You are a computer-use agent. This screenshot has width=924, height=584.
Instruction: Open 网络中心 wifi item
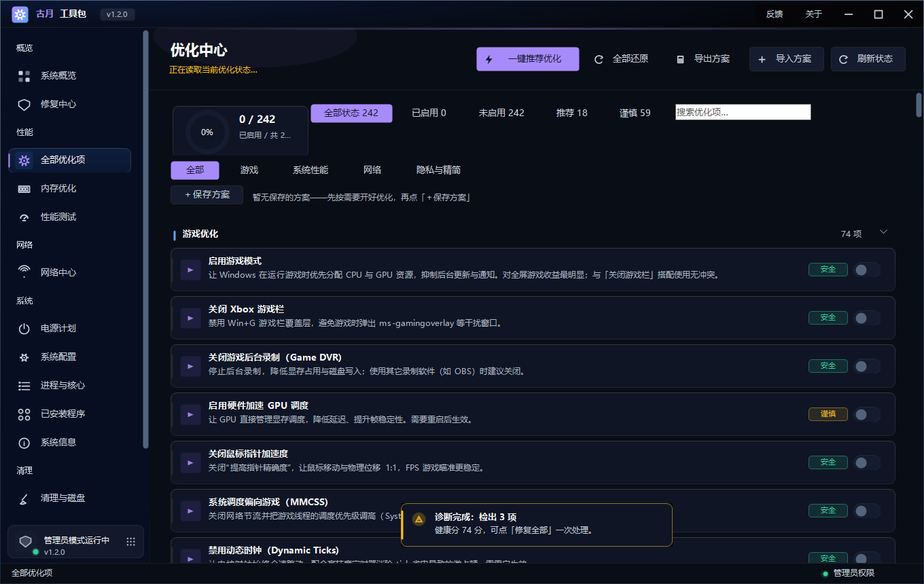pyautogui.click(x=69, y=272)
